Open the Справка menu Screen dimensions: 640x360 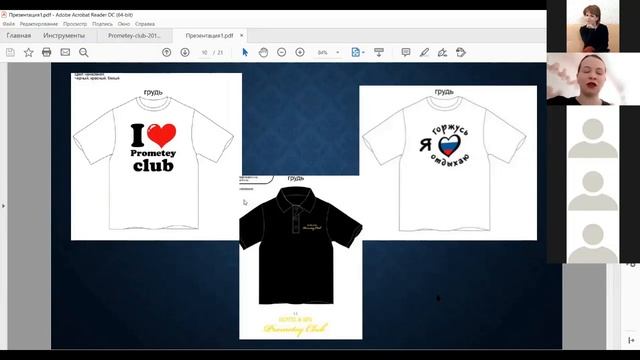pos(145,24)
